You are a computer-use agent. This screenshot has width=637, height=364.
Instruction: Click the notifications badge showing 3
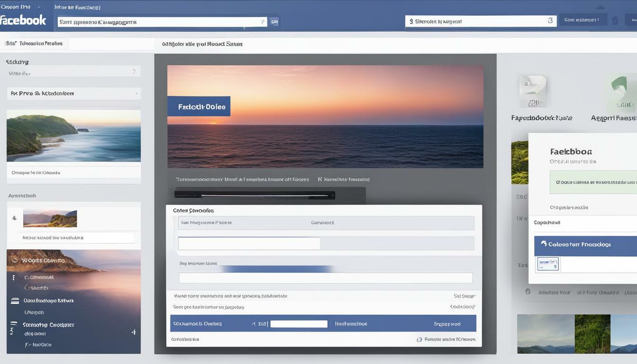(x=550, y=21)
